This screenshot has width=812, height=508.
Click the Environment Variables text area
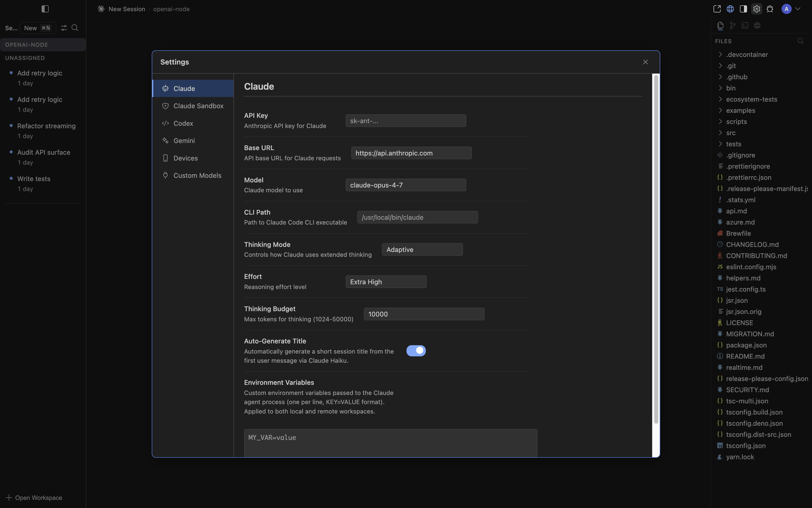[x=391, y=443]
